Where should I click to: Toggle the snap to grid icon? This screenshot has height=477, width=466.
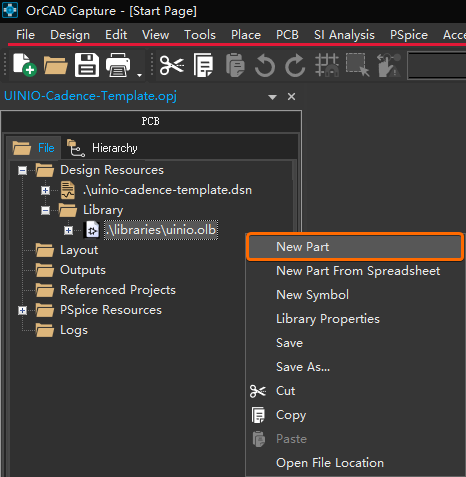tap(327, 65)
